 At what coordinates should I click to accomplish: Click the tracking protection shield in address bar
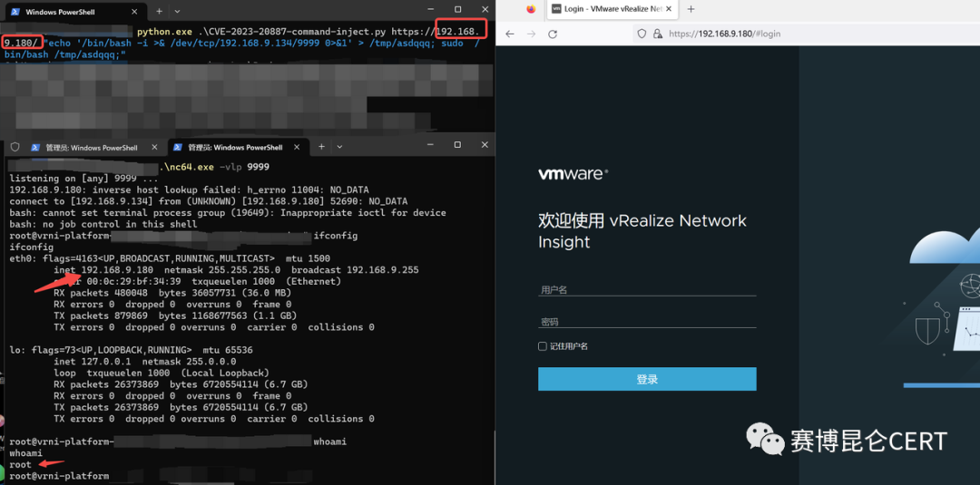click(x=642, y=34)
